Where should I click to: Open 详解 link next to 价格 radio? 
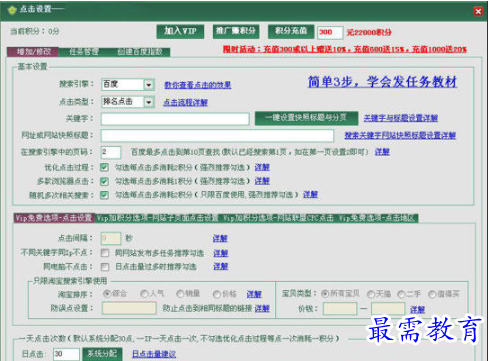pos(254,294)
